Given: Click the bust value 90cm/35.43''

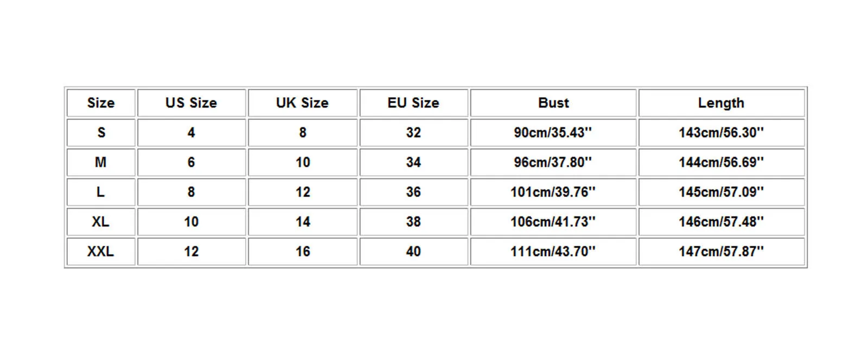Looking at the screenshot, I should coord(553,132).
